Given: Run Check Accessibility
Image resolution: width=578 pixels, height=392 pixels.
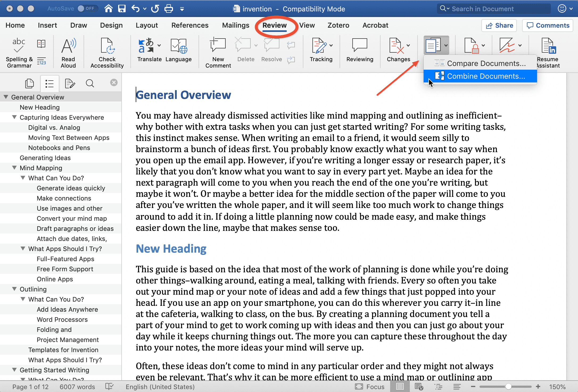Looking at the screenshot, I should [107, 53].
